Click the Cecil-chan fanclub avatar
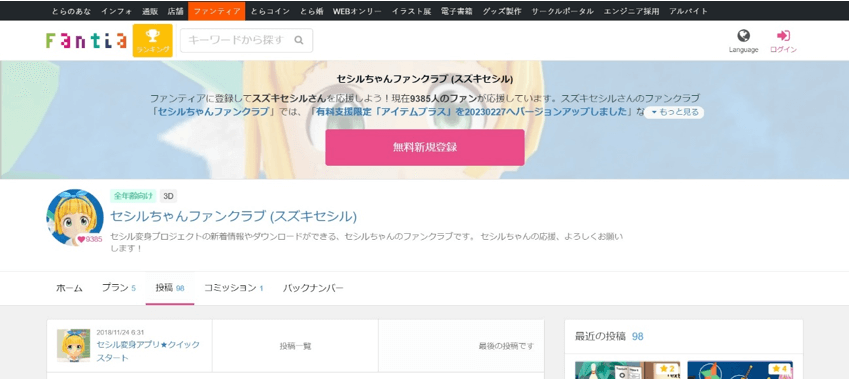The height and width of the screenshot is (380, 849). pyautogui.click(x=75, y=218)
